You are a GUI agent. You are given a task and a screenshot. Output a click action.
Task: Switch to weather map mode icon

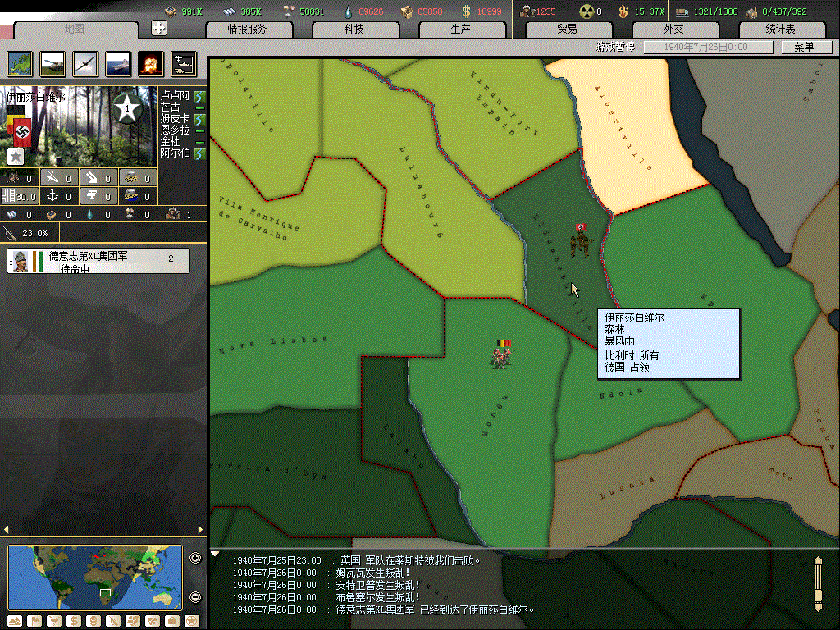54,622
